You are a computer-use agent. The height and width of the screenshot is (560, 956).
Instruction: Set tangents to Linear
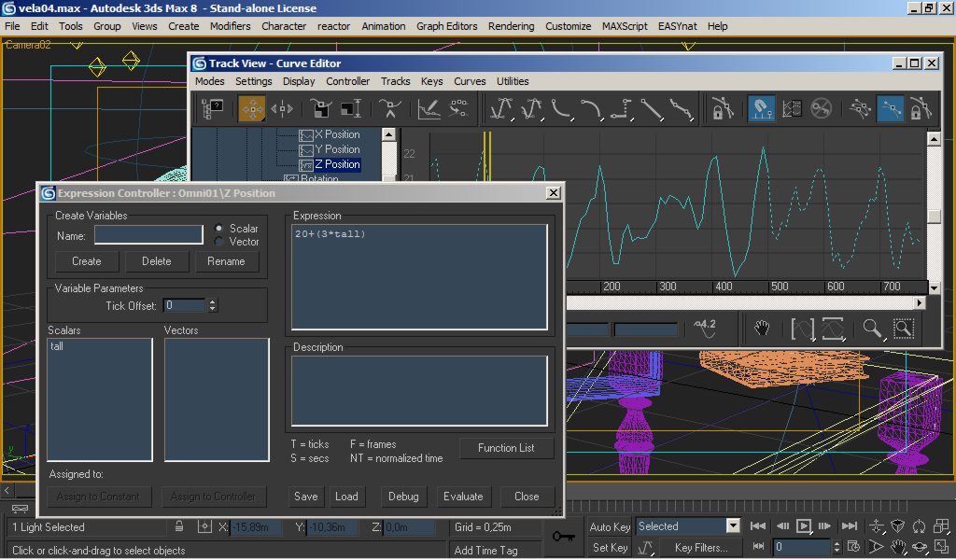tap(651, 109)
